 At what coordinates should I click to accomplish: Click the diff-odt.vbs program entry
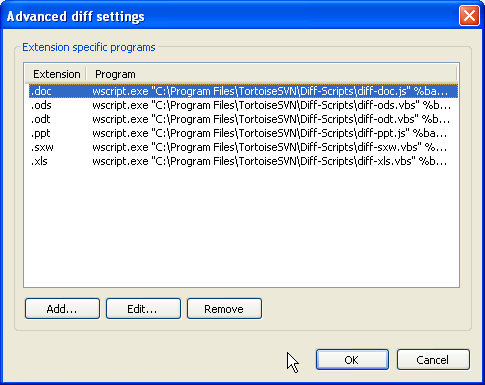[271, 119]
